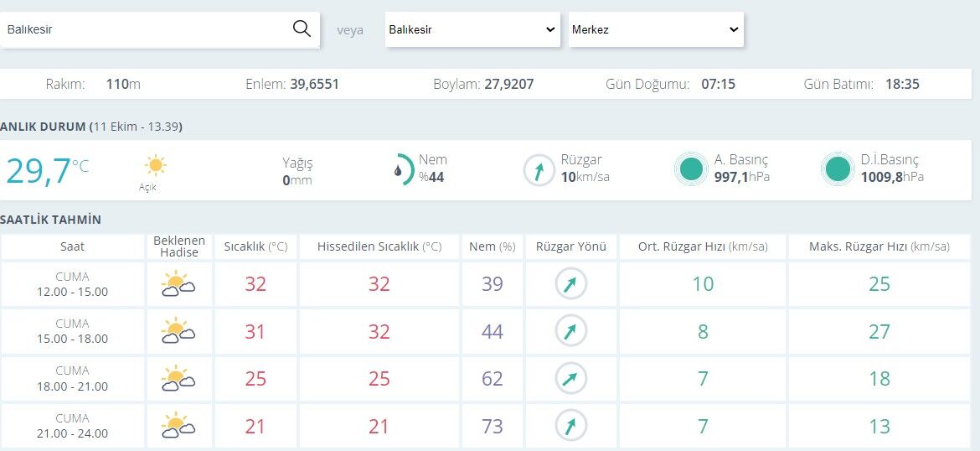Click the 'Sıcaklık (°C)' column header
The width and height of the screenshot is (980, 451).
[255, 246]
